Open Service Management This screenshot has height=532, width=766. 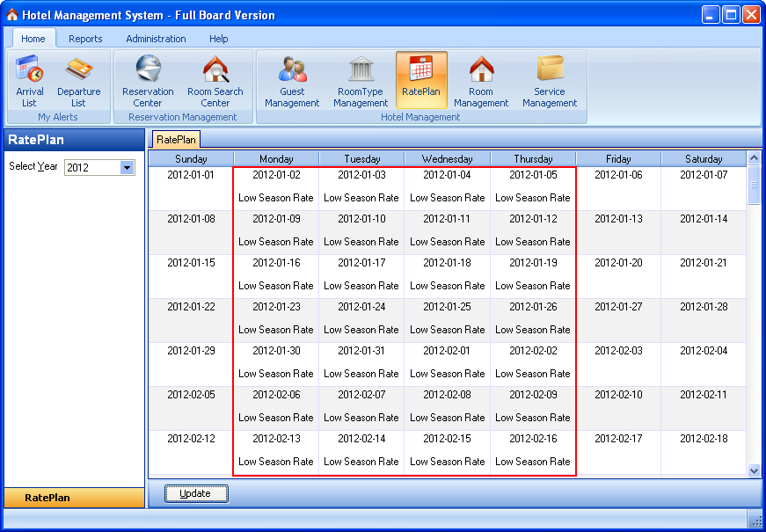click(x=550, y=80)
